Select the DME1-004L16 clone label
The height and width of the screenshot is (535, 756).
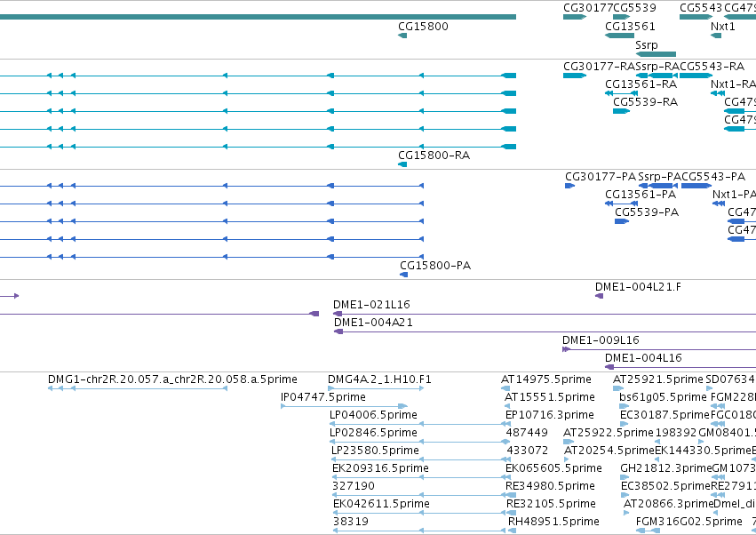[x=643, y=358]
